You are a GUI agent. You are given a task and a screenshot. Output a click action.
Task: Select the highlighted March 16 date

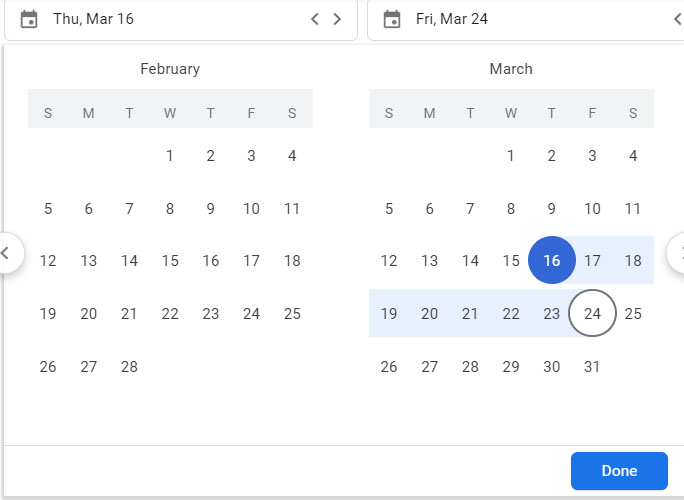point(551,261)
